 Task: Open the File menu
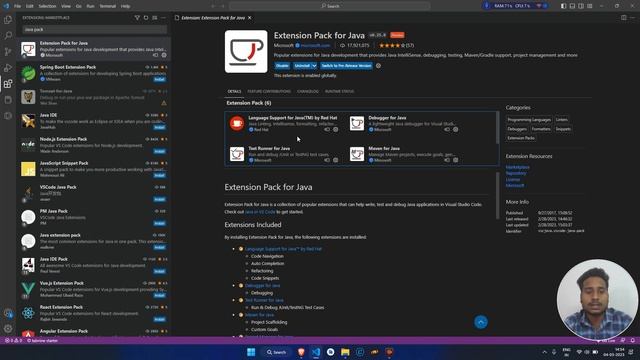coord(17,6)
